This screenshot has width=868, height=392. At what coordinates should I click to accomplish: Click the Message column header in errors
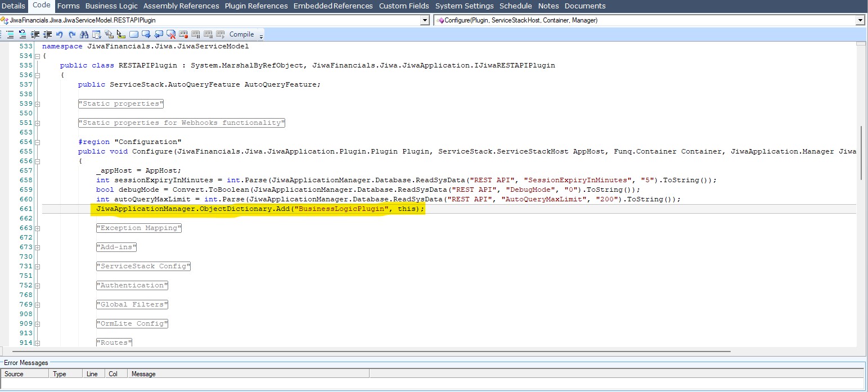[143, 374]
